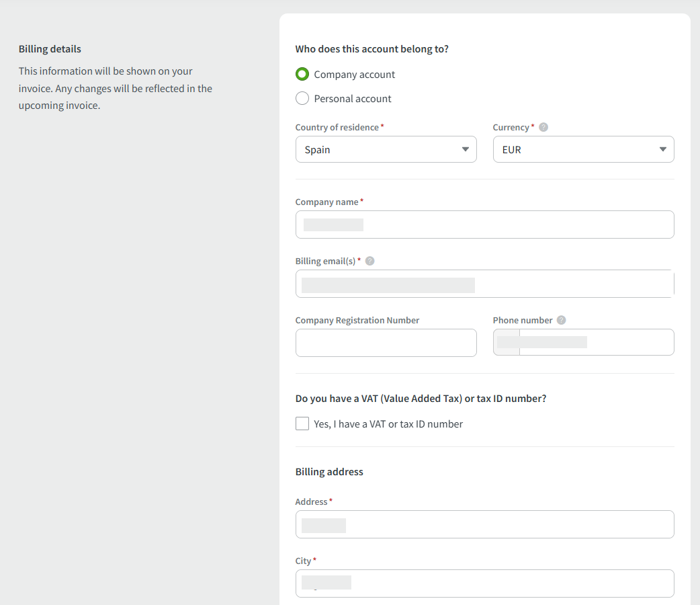Select the Company Registration Number field
Image resolution: width=700 pixels, height=605 pixels.
click(x=386, y=343)
